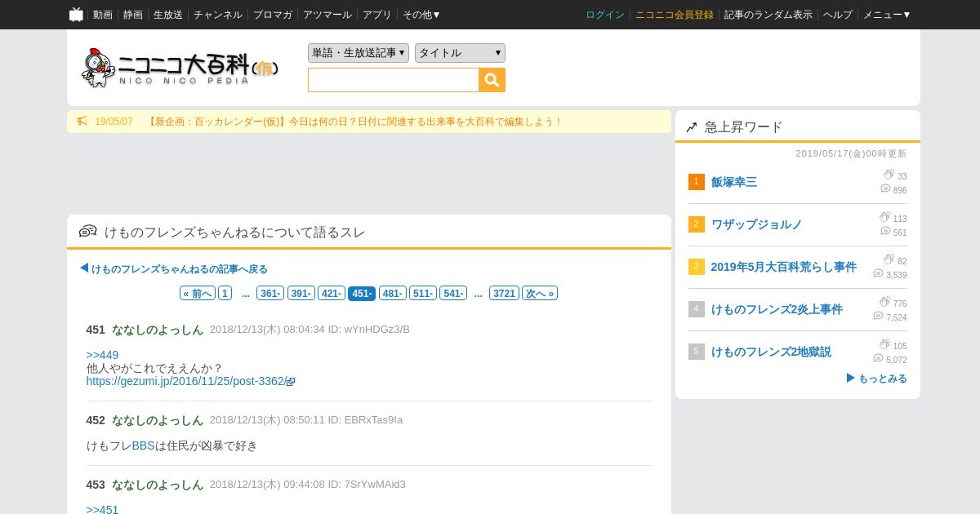Open 動画 in top navigation
Screen dimensions: 980x514
[103, 15]
